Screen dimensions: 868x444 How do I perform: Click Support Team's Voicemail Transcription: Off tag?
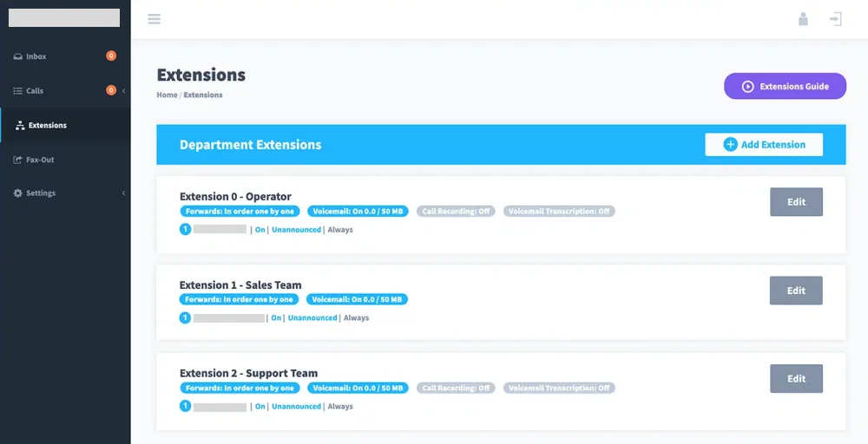559,388
